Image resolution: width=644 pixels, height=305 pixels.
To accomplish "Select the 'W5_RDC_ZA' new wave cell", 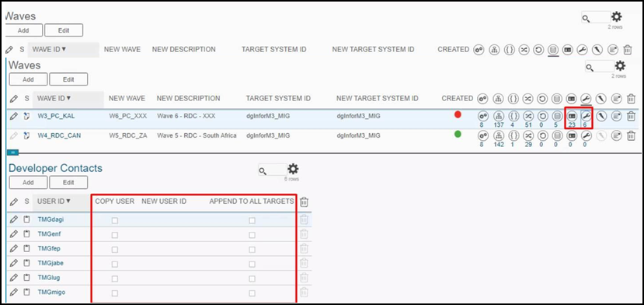I will [x=127, y=135].
